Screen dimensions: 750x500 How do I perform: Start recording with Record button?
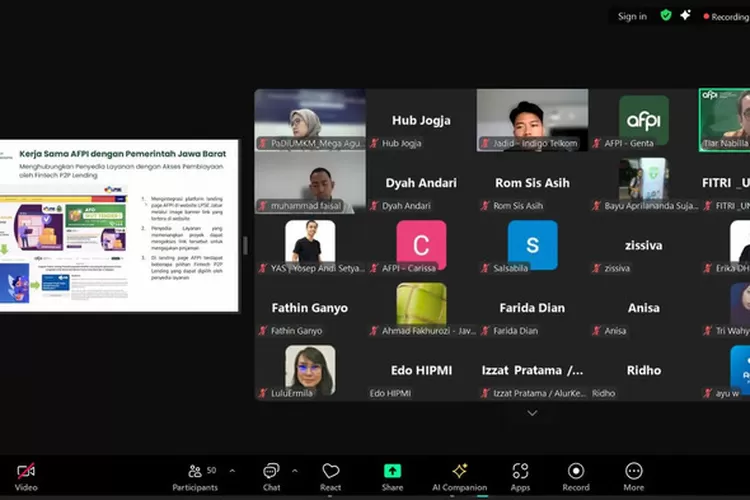[x=576, y=475]
